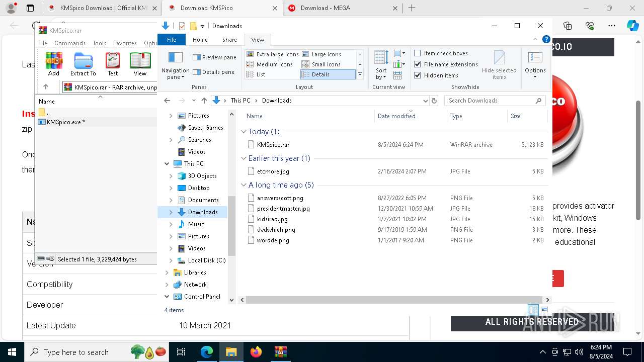Open Navigation pane button in ribbon
The width and height of the screenshot is (644, 362).
point(176,65)
